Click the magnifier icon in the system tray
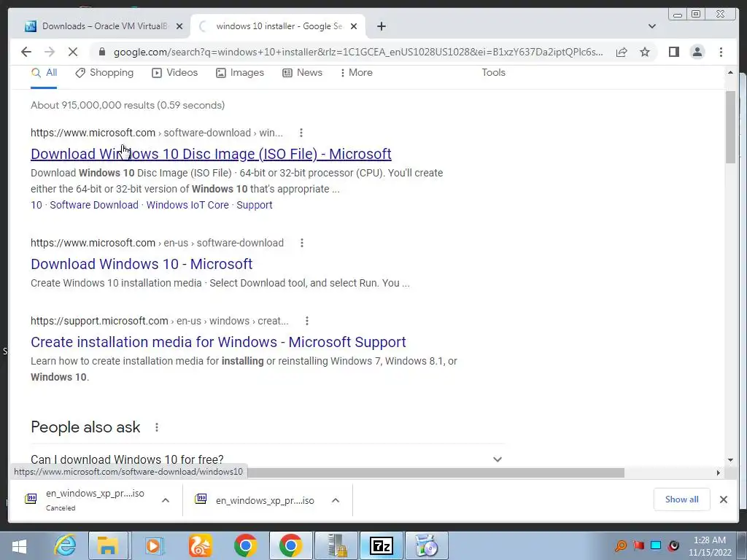747x560 pixels. (621, 545)
